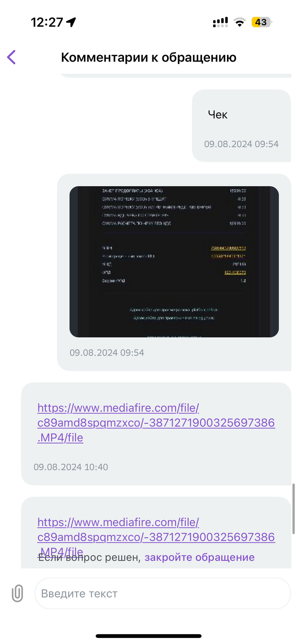
Task: Tap the "Если вопрос решен" hint text
Action: (x=90, y=557)
